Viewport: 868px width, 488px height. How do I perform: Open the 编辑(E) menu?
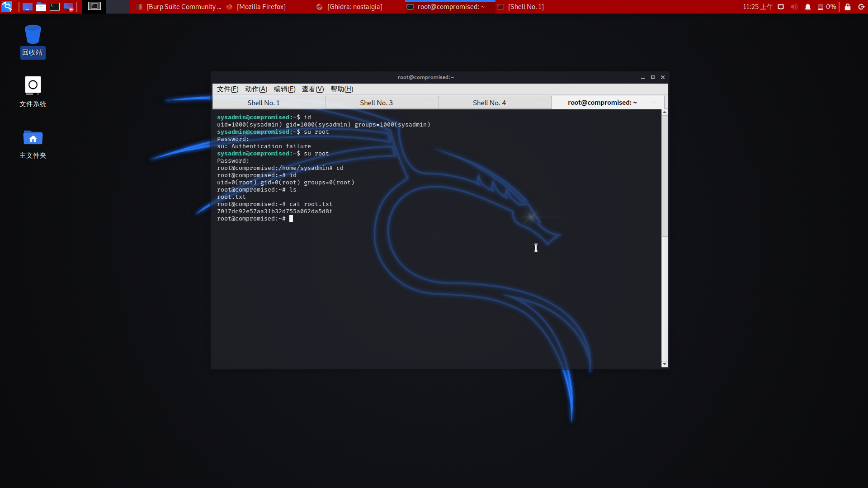pyautogui.click(x=284, y=89)
